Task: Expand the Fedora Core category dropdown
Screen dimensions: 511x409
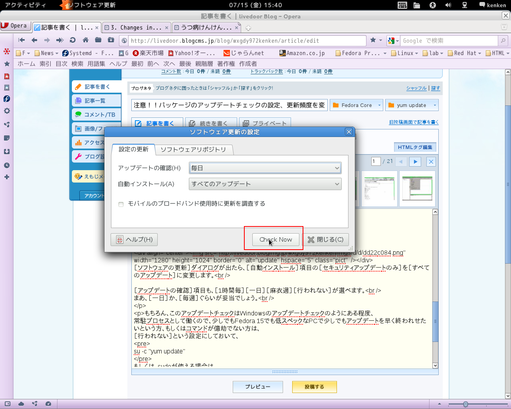Action: coord(356,105)
